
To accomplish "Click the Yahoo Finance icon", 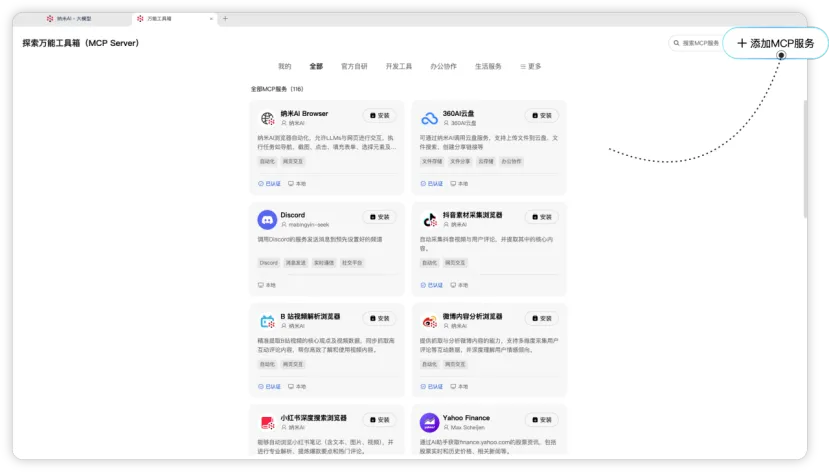I will tap(429, 423).
